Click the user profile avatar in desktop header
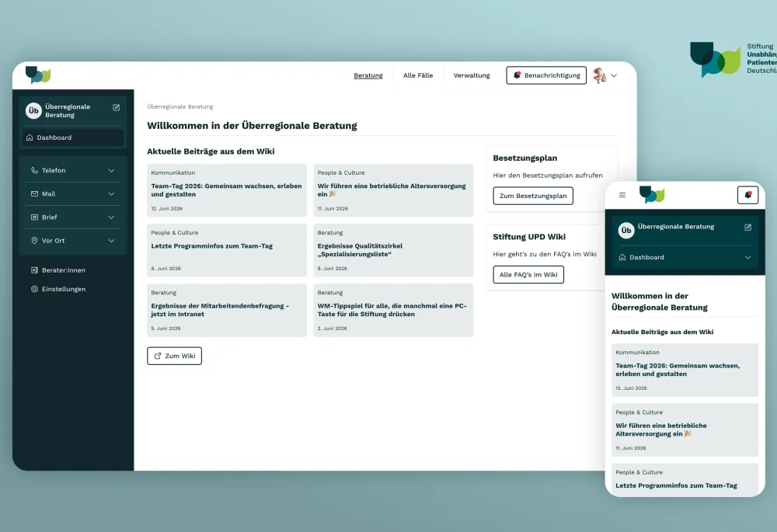 pyautogui.click(x=600, y=75)
